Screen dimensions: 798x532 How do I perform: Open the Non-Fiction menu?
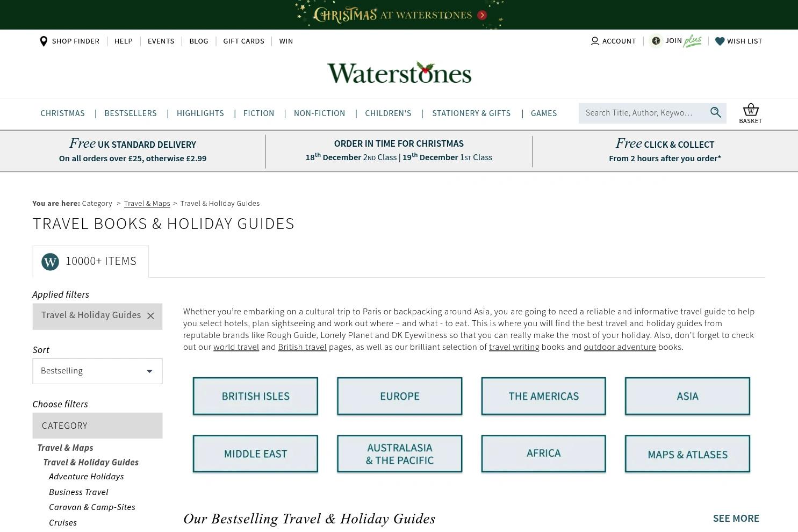319,113
